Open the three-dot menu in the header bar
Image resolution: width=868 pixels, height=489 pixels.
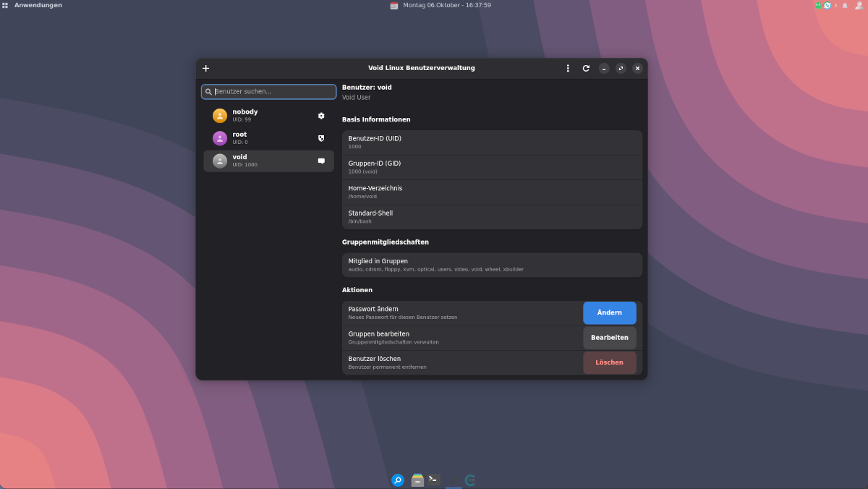tap(568, 68)
